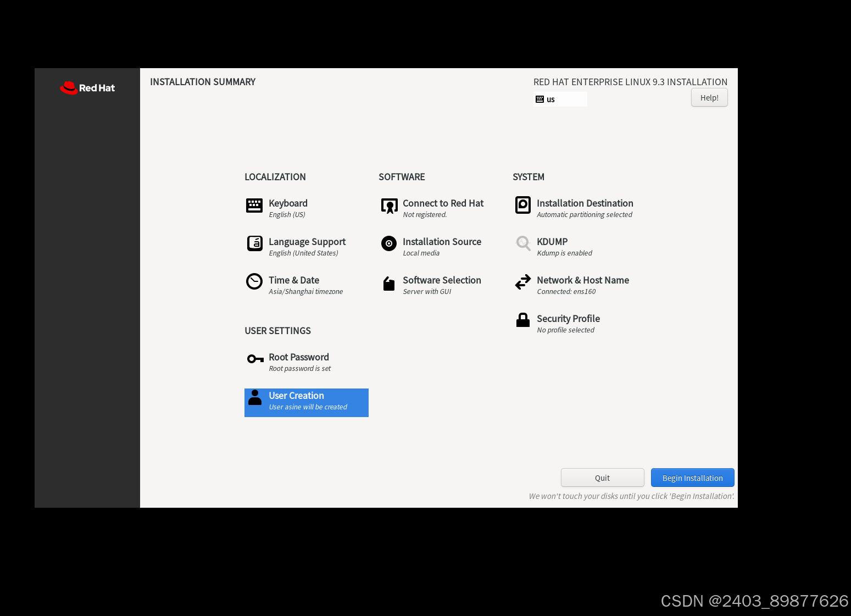
Task: Open Root Password label
Action: [299, 357]
